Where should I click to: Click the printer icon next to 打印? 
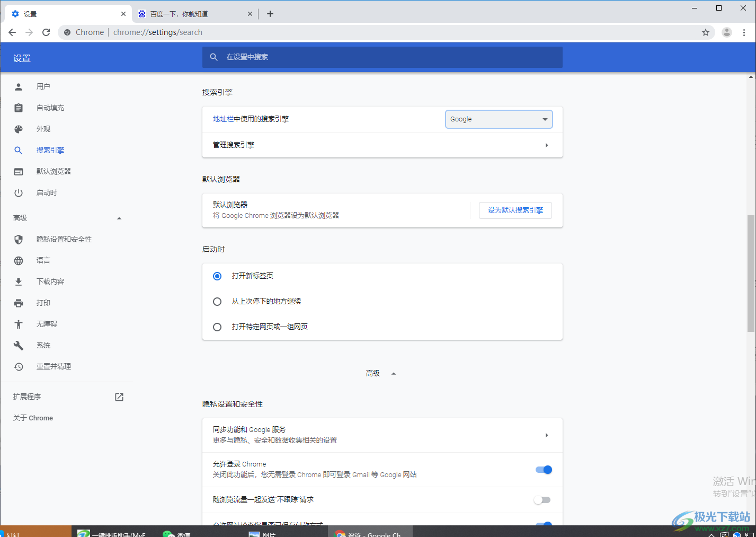(x=19, y=303)
